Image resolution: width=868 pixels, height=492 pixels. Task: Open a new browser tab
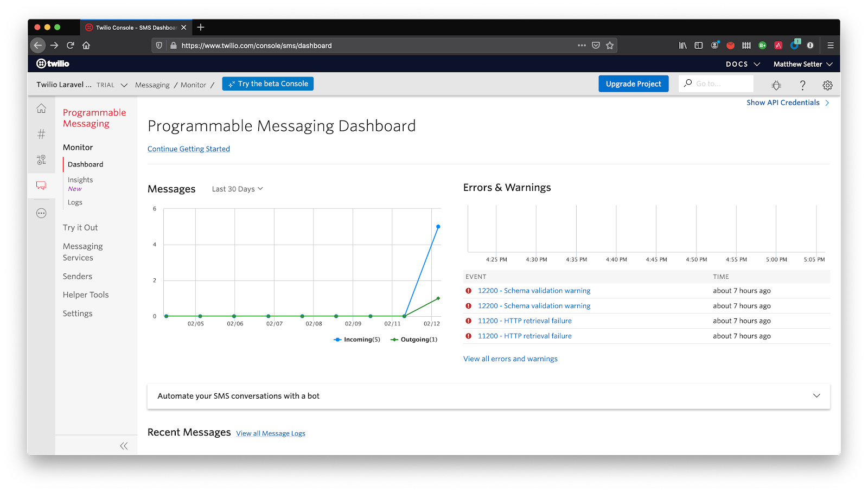tap(201, 27)
